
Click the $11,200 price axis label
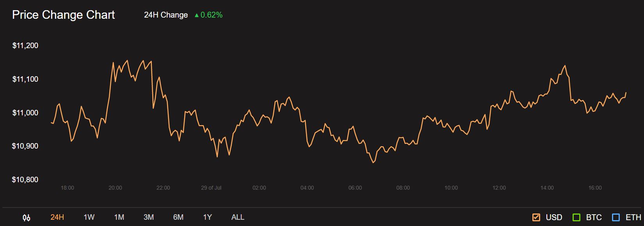point(25,46)
